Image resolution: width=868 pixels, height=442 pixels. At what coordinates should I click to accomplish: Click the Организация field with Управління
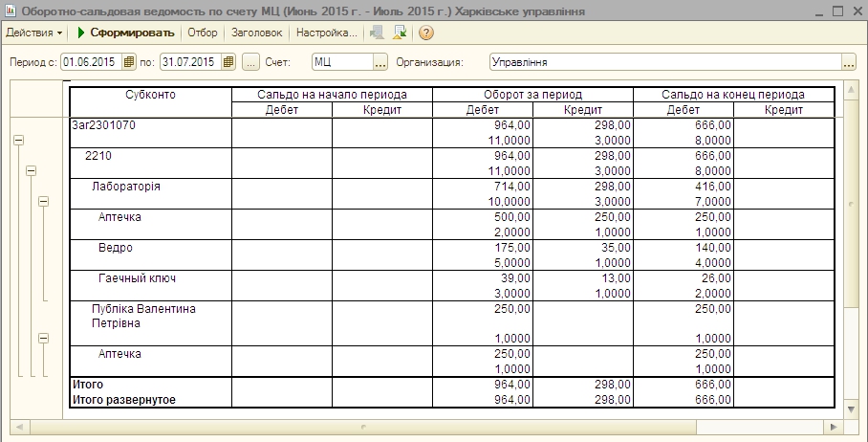(665, 62)
